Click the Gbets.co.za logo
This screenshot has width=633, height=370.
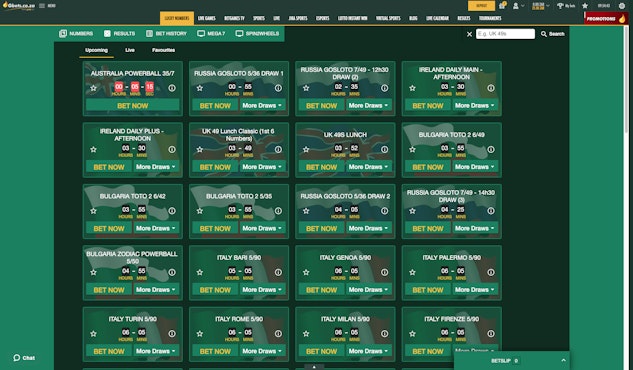[19, 6]
